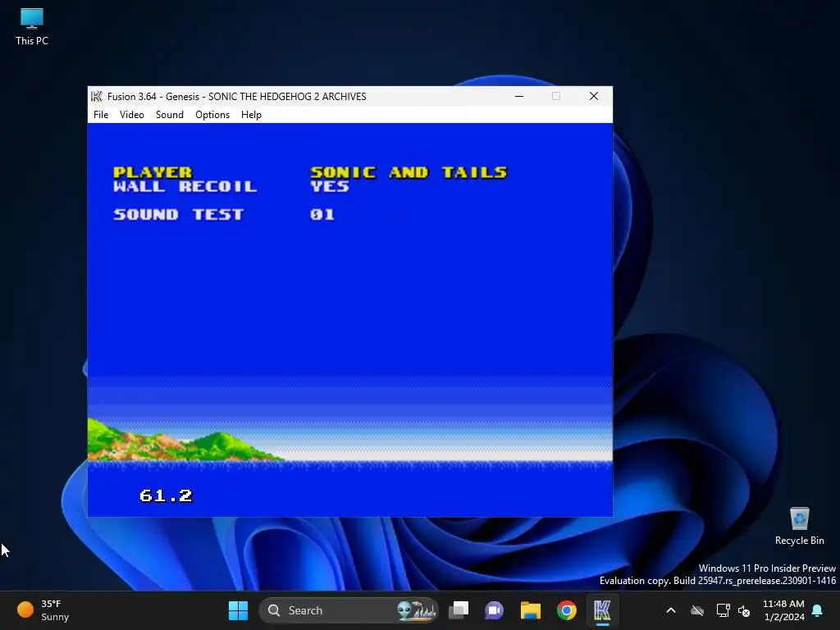This screenshot has width=840, height=630.
Task: Click the 61.2 frame rate counter
Action: 166,495
